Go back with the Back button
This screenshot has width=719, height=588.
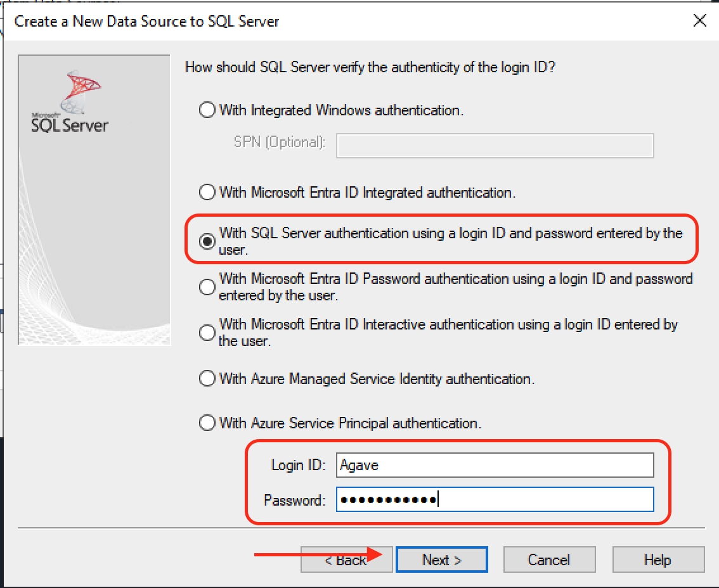click(x=346, y=560)
